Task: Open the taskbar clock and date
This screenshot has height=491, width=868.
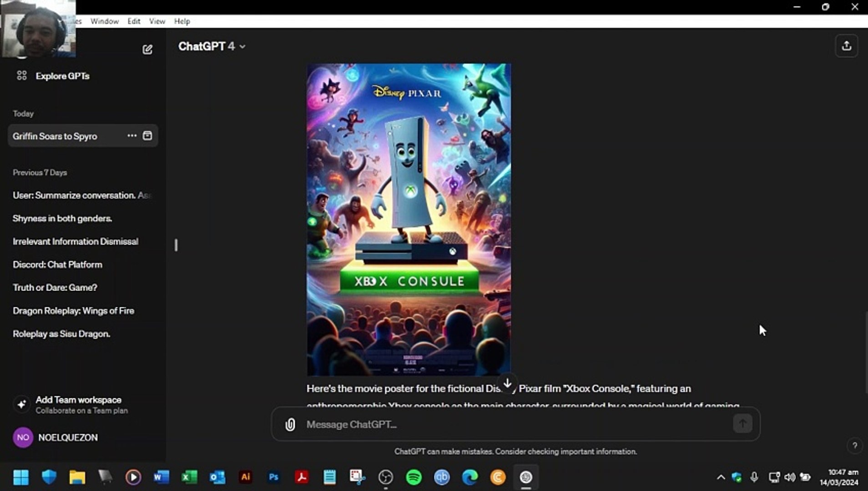Action: [839, 477]
